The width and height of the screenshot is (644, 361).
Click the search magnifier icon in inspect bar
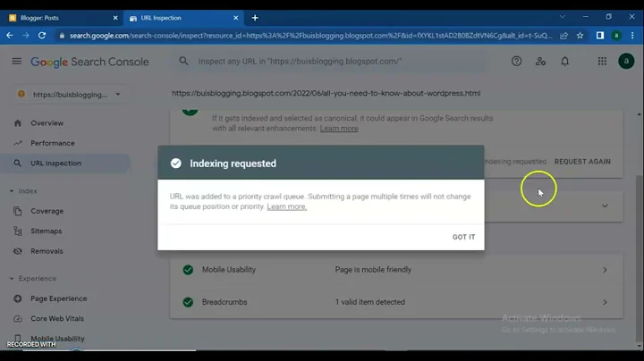click(183, 61)
